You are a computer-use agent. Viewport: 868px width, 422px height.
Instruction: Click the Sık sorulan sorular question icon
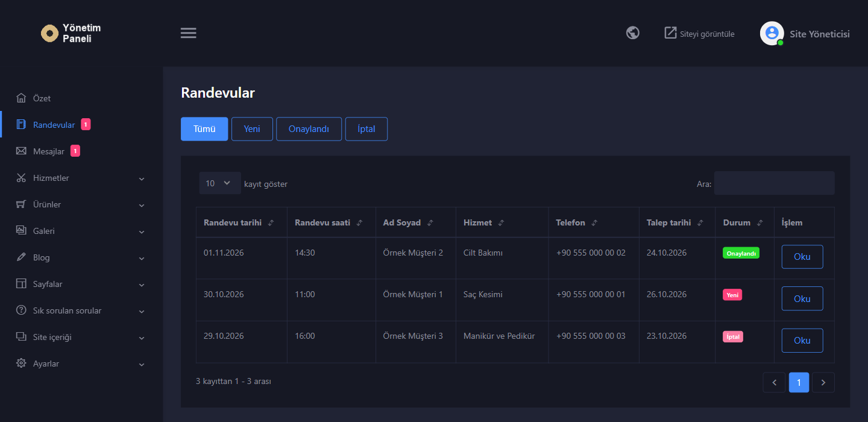(x=22, y=310)
